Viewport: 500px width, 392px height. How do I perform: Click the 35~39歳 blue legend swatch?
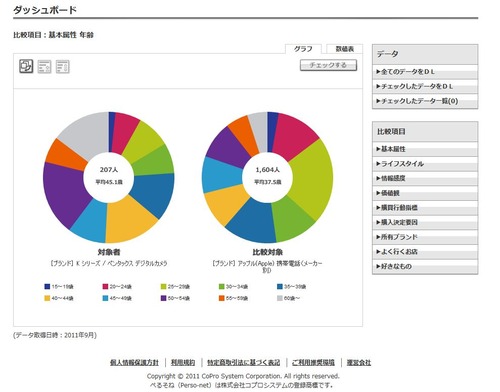point(280,286)
